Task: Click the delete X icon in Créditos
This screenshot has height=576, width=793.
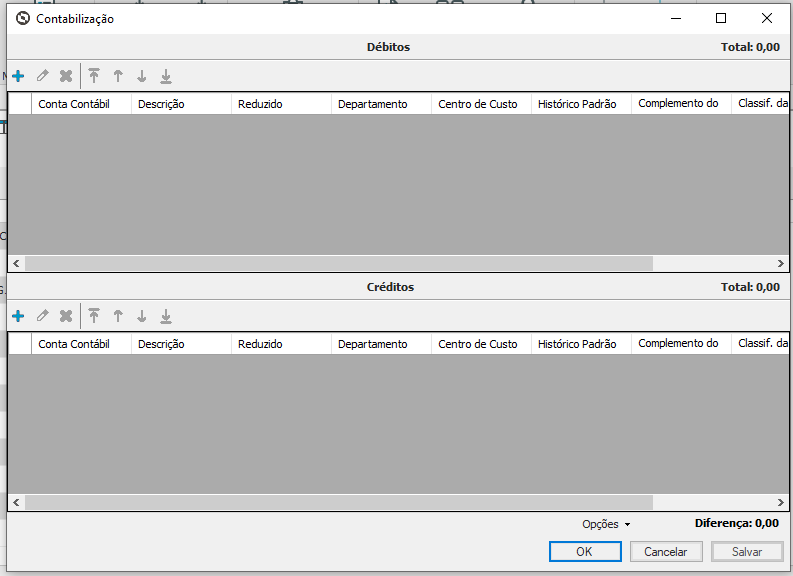Action: pyautogui.click(x=66, y=316)
